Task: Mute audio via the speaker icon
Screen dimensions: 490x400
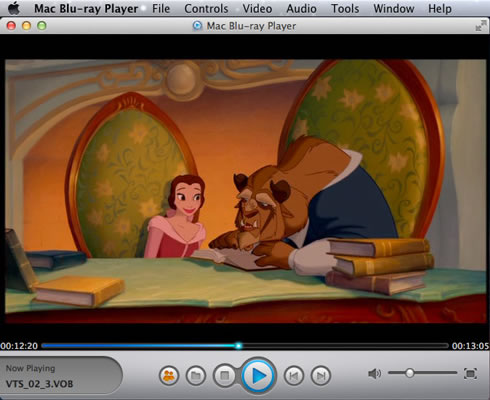Action: coord(375,373)
